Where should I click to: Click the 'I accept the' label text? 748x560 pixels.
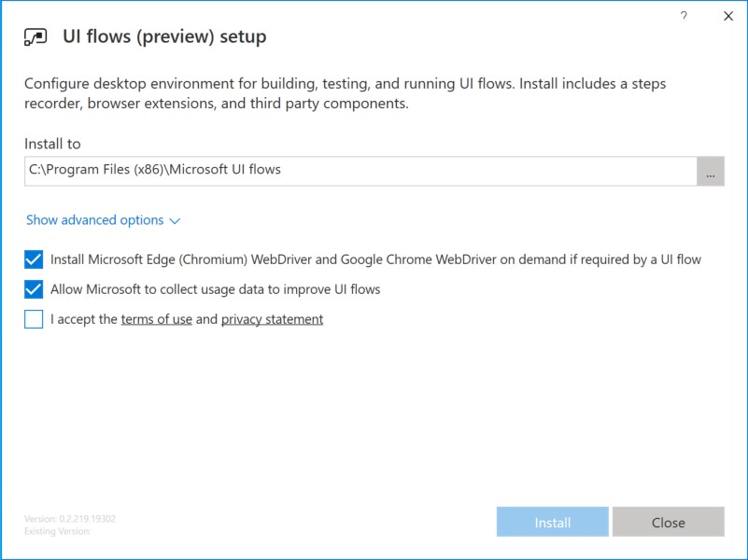tap(84, 319)
